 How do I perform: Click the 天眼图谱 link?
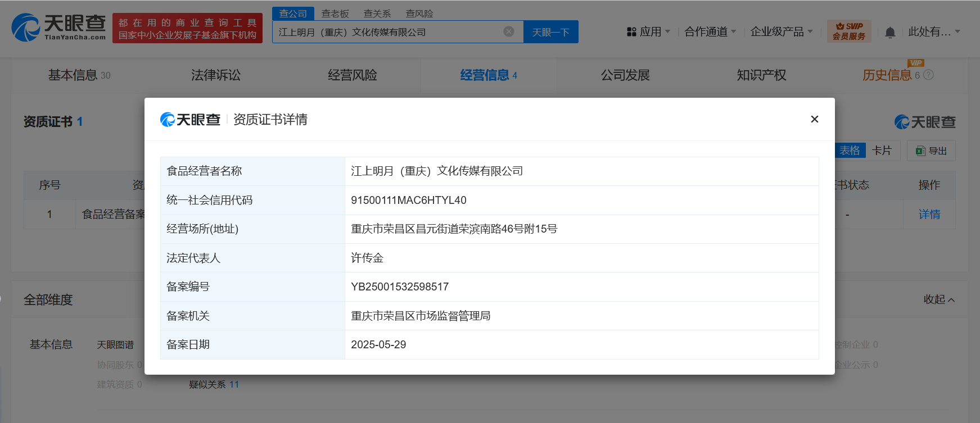115,344
